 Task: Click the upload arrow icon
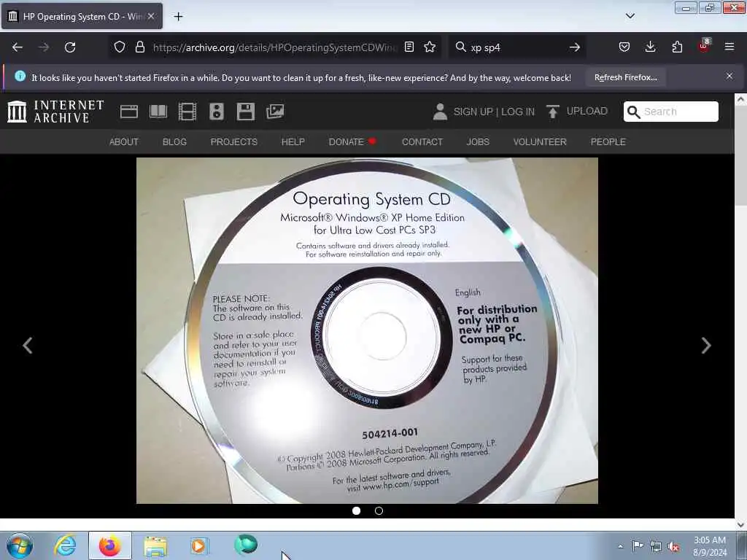553,112
